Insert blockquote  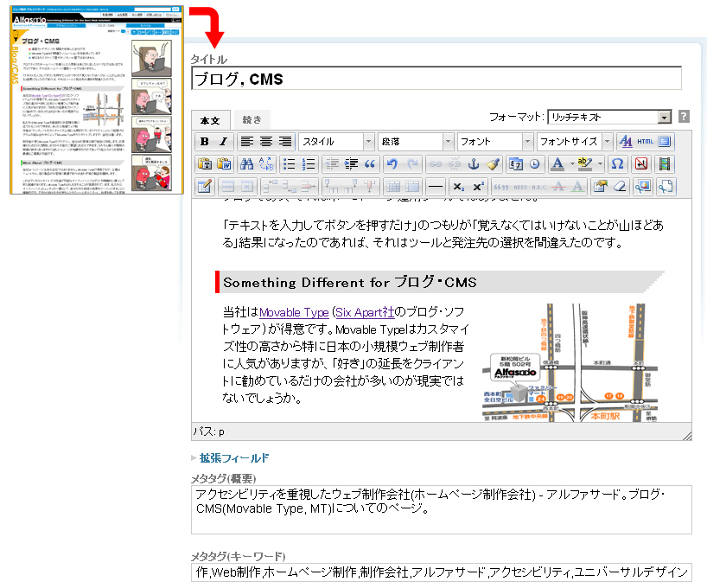pyautogui.click(x=370, y=163)
